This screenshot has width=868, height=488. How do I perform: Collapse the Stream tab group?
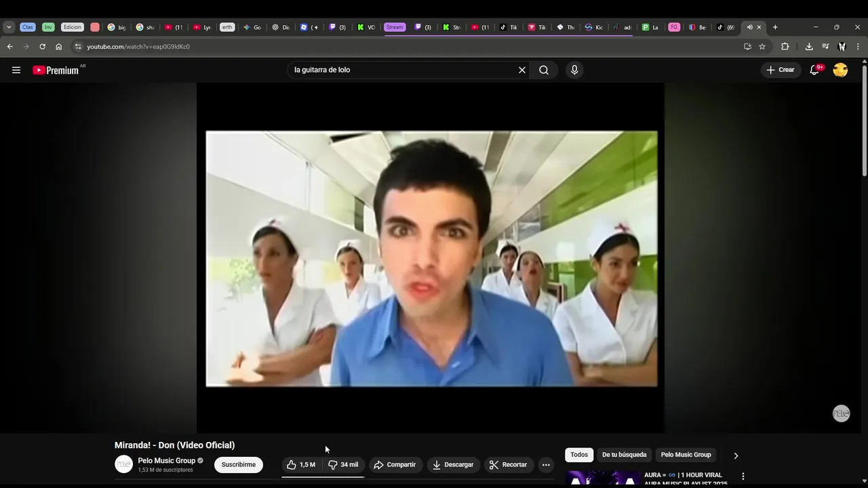395,27
